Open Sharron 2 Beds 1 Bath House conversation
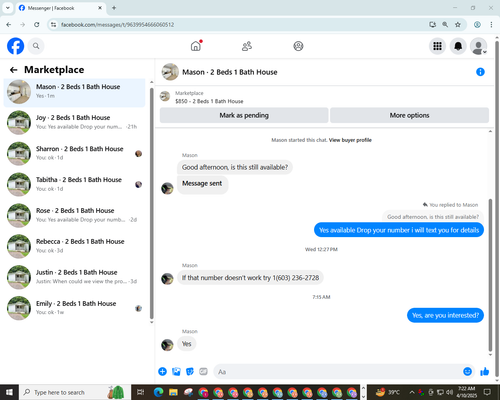The height and width of the screenshot is (400, 500). (75, 154)
